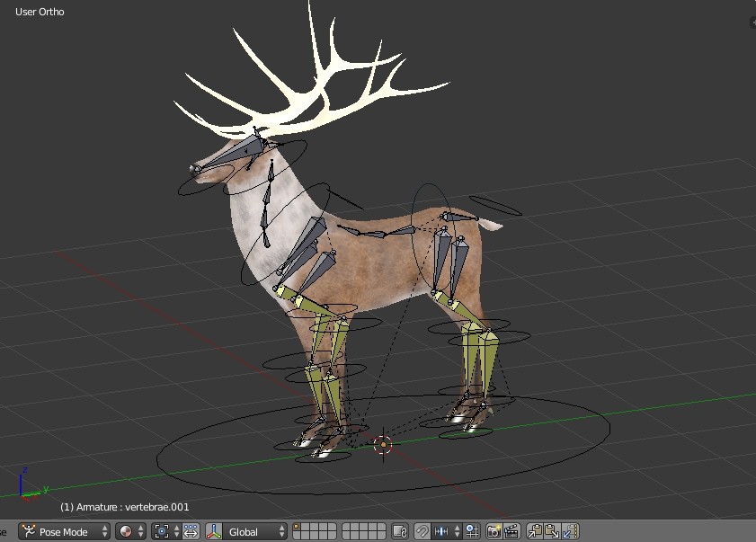Image resolution: width=756 pixels, height=542 pixels.
Task: Open the Pose Mode dropdown
Action: pos(61,531)
